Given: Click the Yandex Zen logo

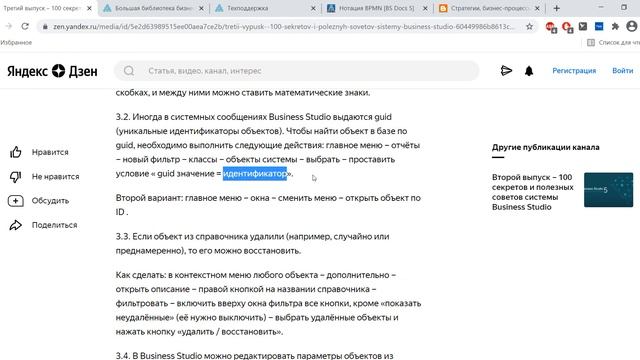Looking at the screenshot, I should click(52, 71).
